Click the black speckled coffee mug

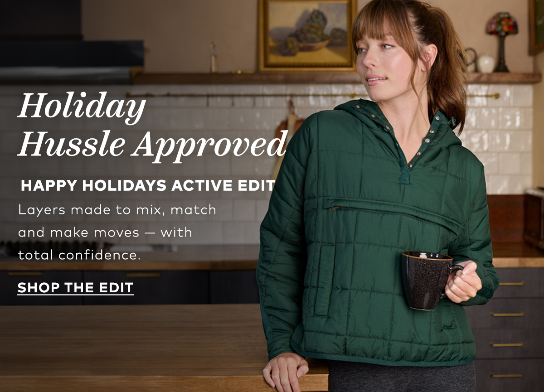(x=428, y=281)
